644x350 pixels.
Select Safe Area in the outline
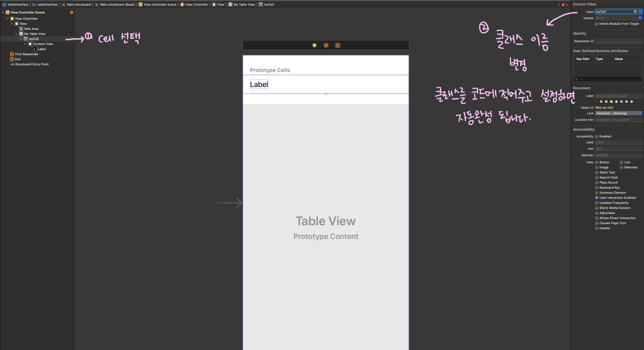coord(31,29)
